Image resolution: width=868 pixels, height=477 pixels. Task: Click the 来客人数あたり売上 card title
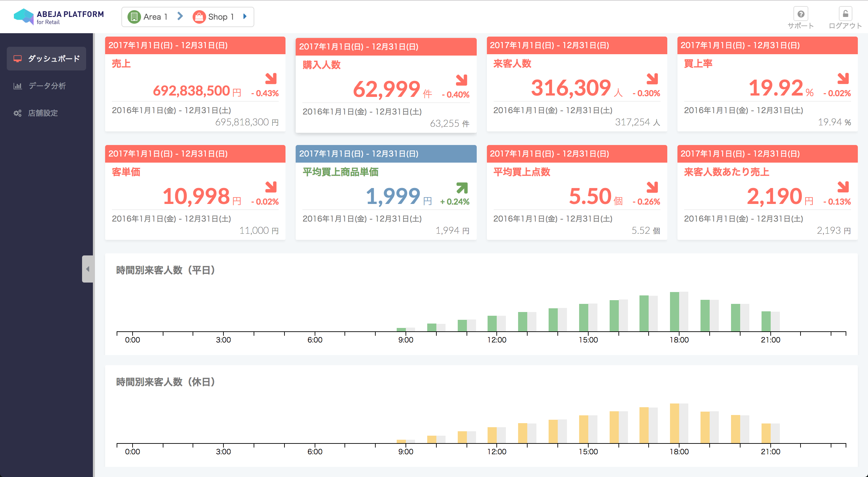click(727, 172)
